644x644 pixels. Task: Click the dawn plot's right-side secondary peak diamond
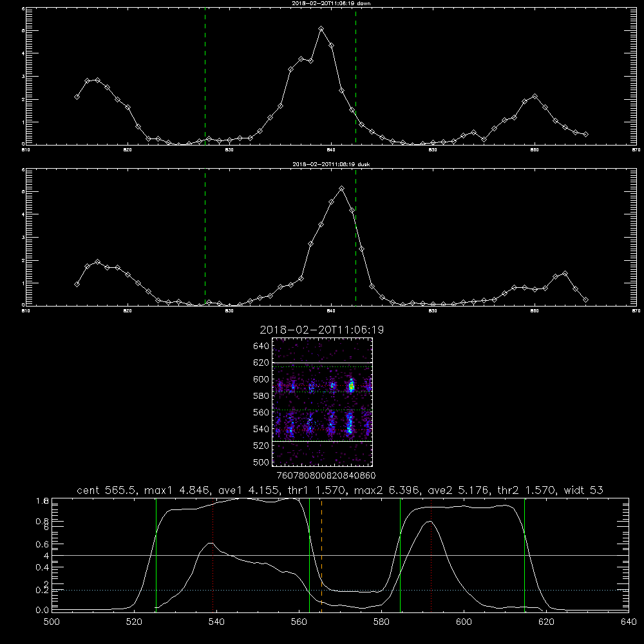tap(535, 96)
